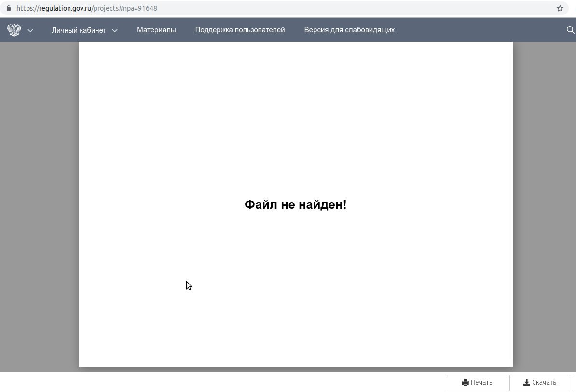Image resolution: width=576 pixels, height=392 pixels.
Task: Click the Скачать button
Action: [x=540, y=382]
